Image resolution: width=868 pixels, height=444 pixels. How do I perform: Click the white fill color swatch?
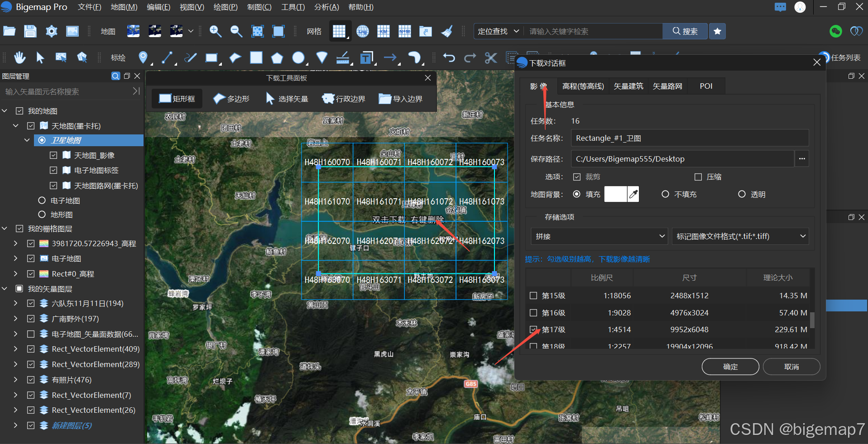click(x=615, y=194)
